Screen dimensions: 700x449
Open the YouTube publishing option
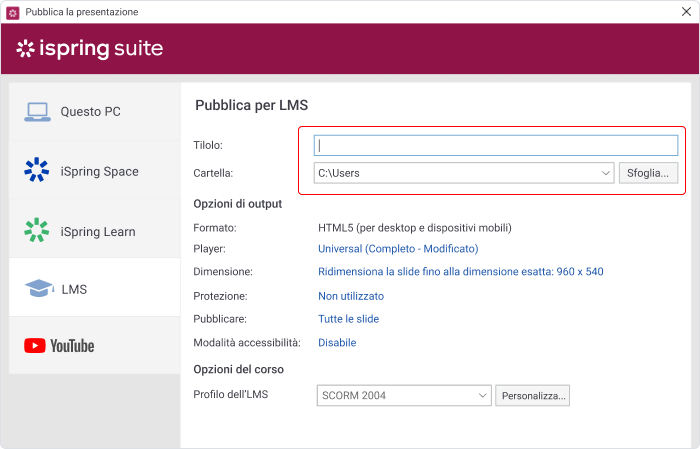95,345
